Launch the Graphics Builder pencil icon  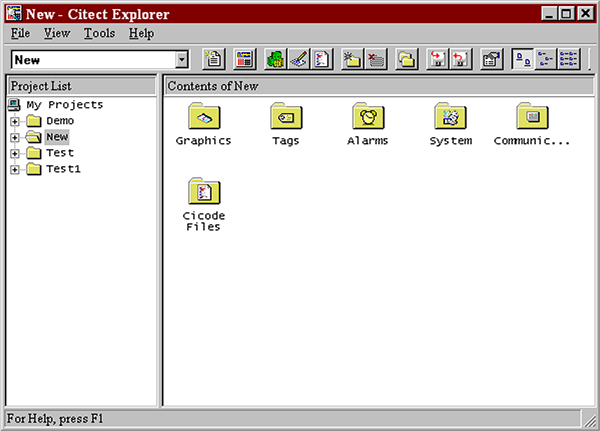pyautogui.click(x=299, y=59)
